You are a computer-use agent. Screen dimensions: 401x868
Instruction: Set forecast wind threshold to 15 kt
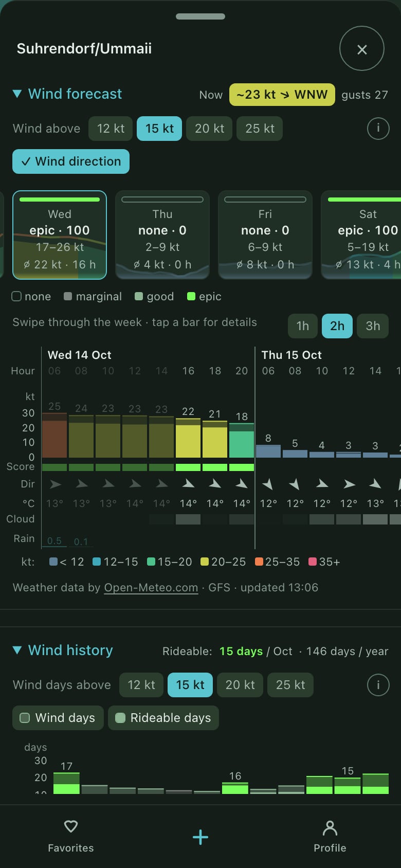pyautogui.click(x=159, y=129)
